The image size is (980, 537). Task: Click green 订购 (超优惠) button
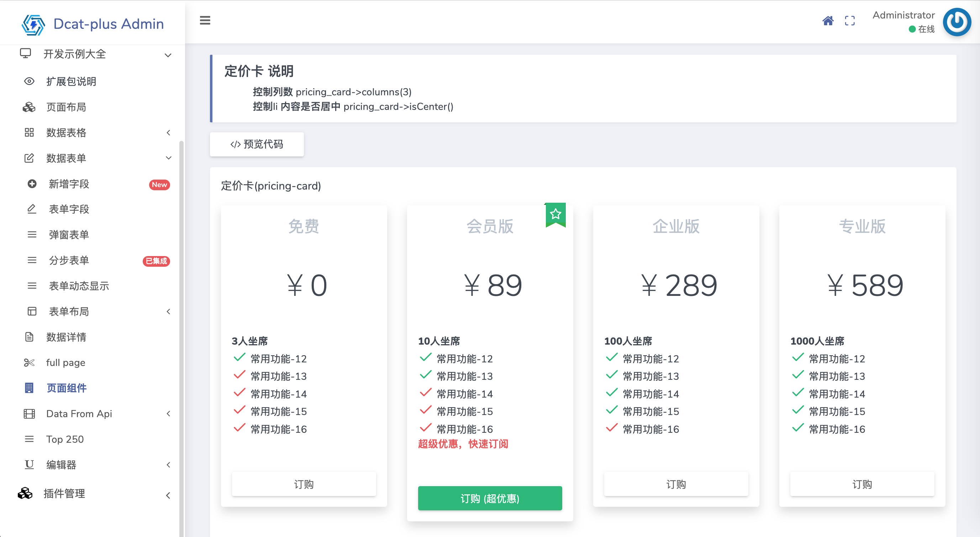pos(490,498)
